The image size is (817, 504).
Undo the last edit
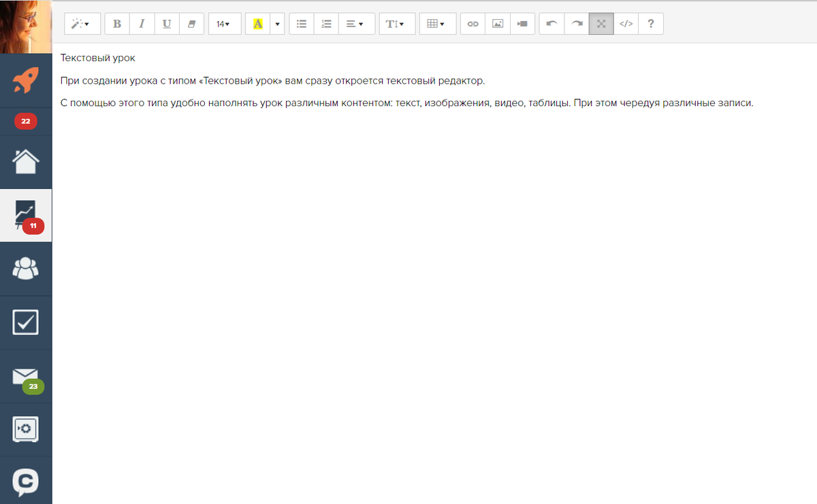[x=551, y=24]
